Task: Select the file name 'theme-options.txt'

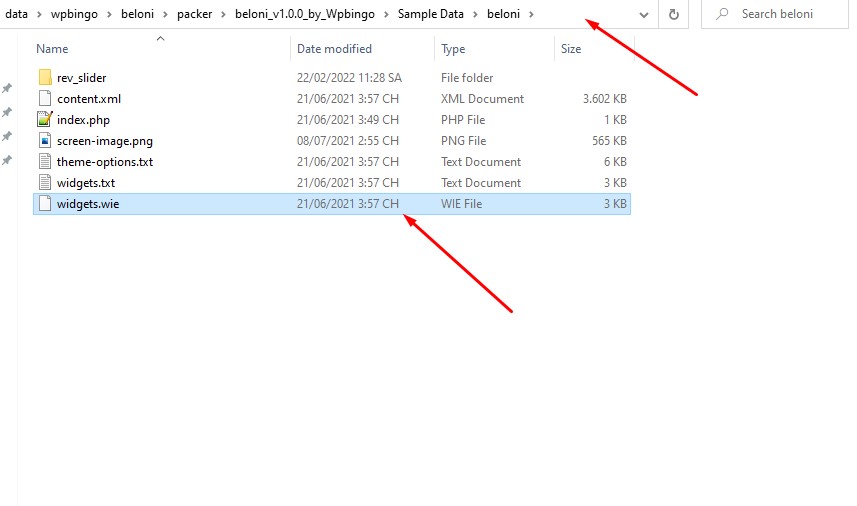Action: click(105, 162)
